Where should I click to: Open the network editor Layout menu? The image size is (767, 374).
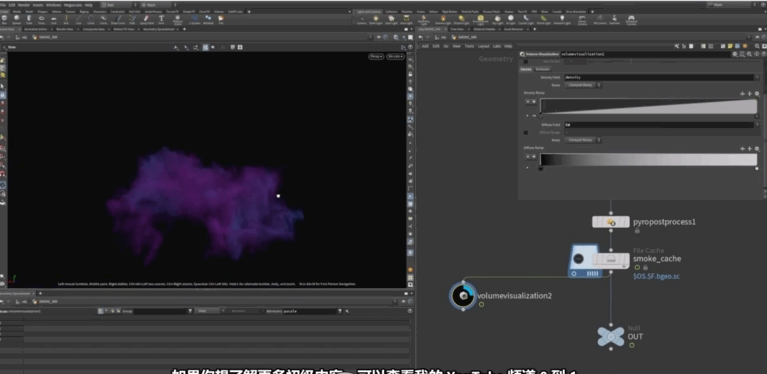484,46
